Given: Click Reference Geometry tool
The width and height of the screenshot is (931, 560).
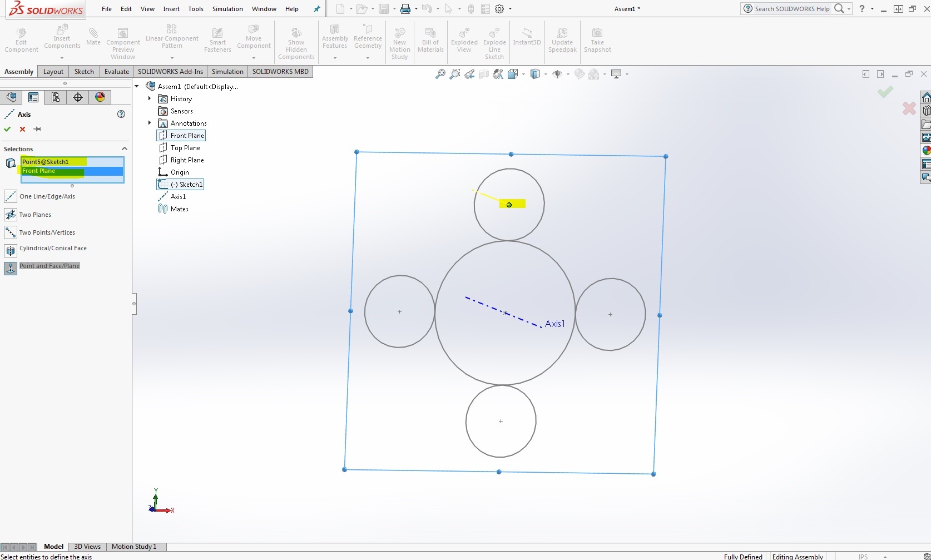Looking at the screenshot, I should click(x=368, y=37).
